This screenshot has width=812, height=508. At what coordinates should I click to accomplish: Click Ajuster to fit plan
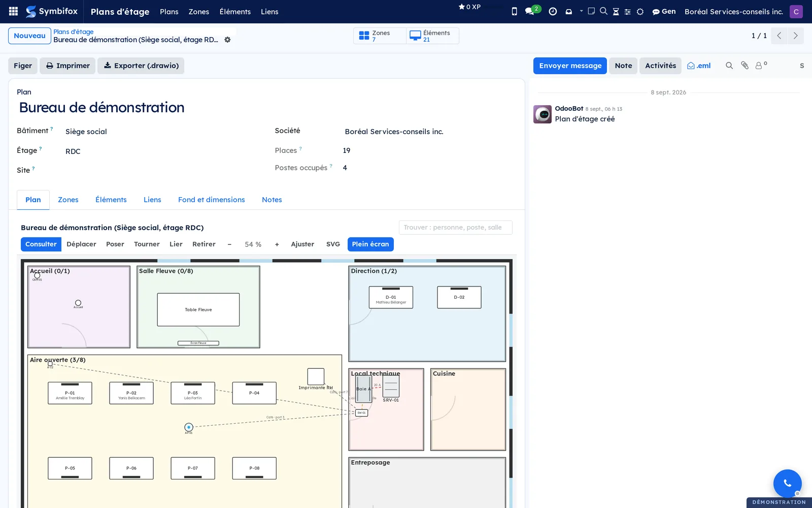[x=302, y=244]
